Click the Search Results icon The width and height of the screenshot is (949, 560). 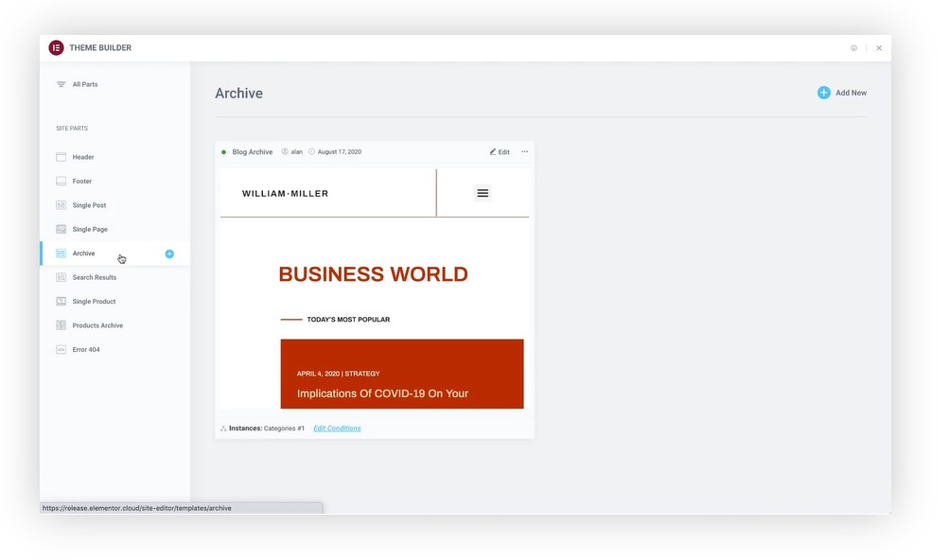tap(62, 278)
